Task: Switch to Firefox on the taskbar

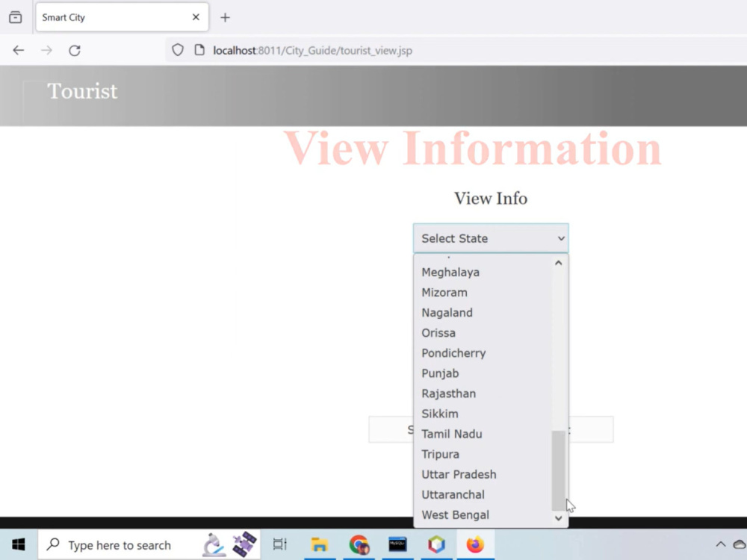Action: pyautogui.click(x=475, y=544)
